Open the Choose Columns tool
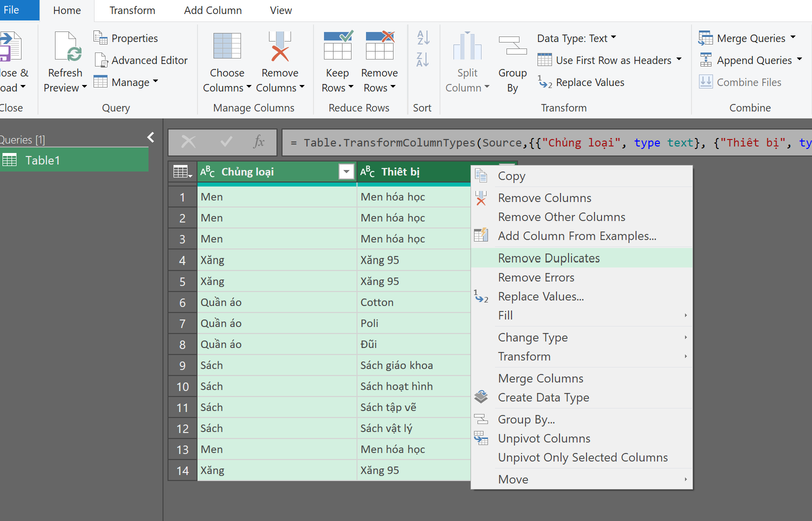The image size is (812, 521). (226, 61)
